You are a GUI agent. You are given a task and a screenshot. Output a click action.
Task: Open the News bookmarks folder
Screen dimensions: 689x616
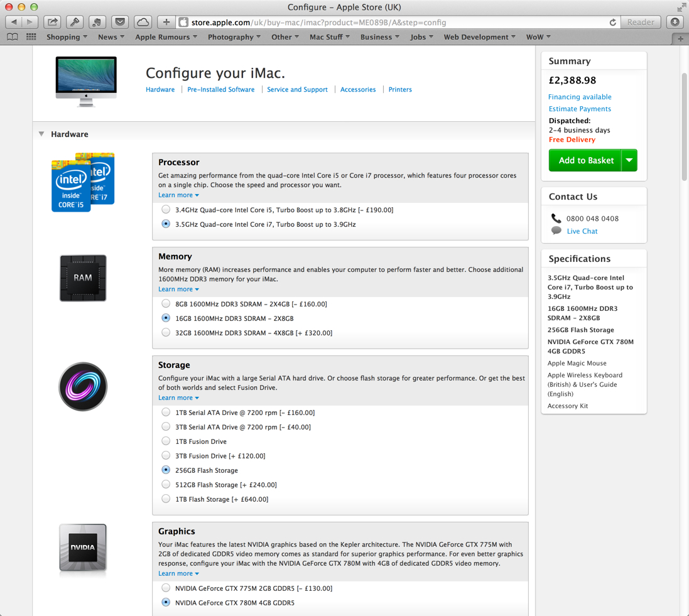tap(111, 37)
